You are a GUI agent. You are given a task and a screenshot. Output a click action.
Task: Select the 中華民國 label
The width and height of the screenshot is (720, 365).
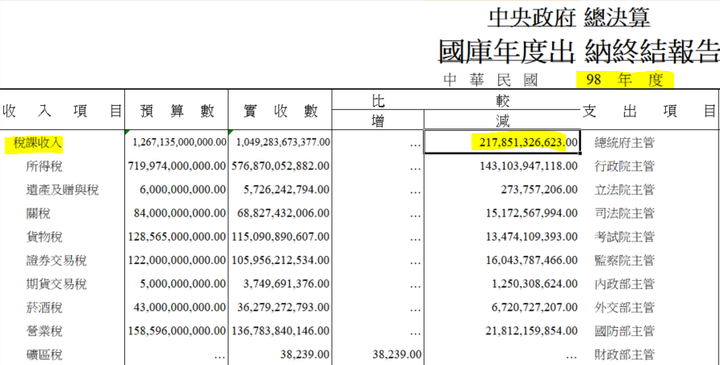490,80
